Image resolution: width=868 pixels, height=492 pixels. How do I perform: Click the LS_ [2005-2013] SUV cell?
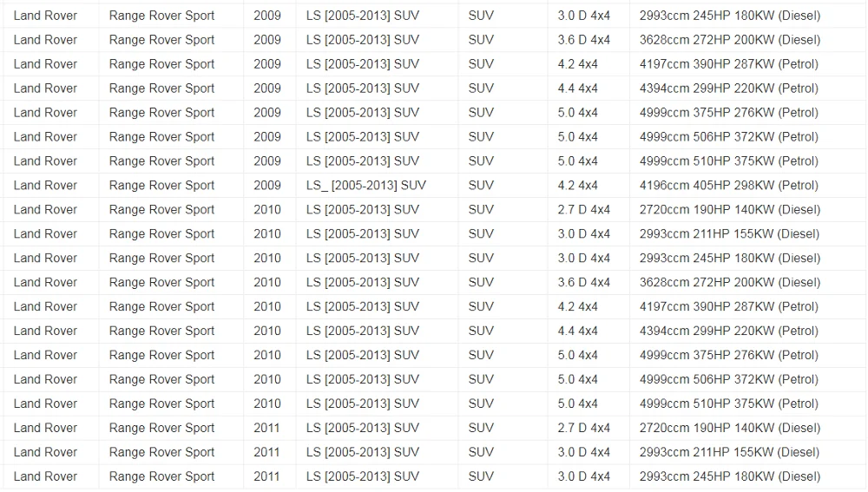366,185
